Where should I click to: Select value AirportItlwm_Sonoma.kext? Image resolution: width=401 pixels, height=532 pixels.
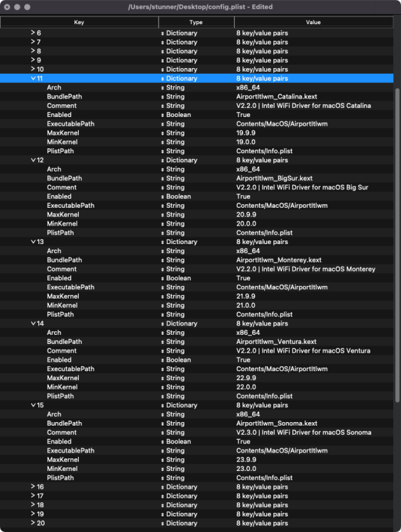277,423
